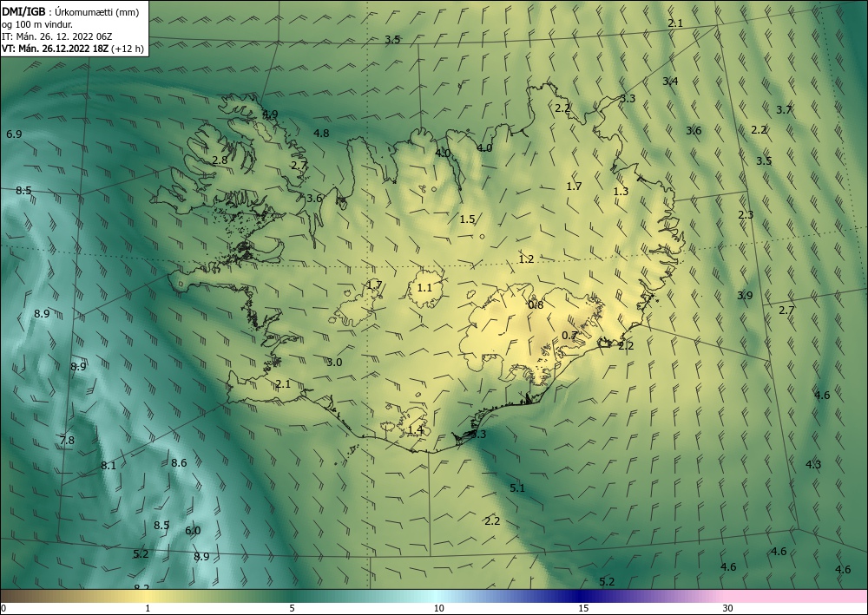The image size is (868, 615).
Task: Click the 8.1 value on the map
Action: [108, 466]
